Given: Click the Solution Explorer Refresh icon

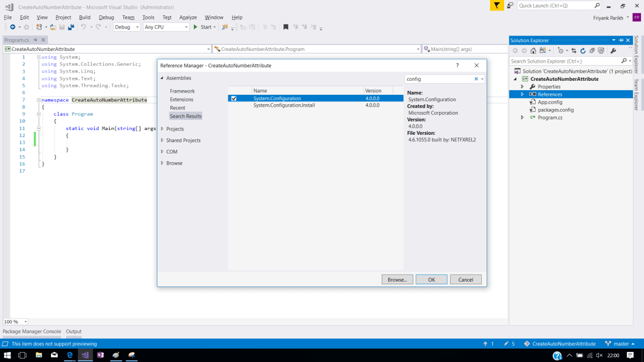Looking at the screenshot, I should tap(583, 51).
